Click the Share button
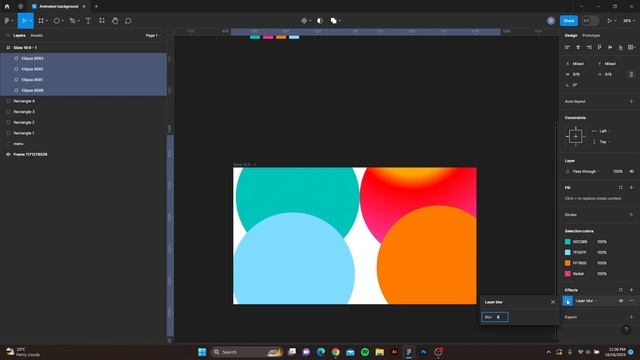640x360 pixels. coord(569,21)
